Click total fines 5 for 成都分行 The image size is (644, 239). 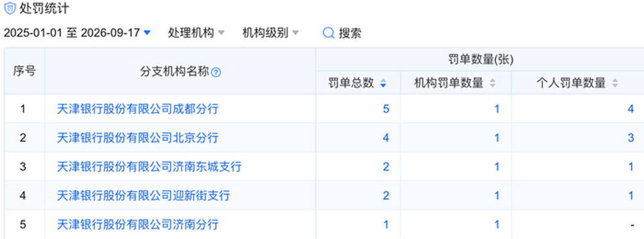point(386,109)
